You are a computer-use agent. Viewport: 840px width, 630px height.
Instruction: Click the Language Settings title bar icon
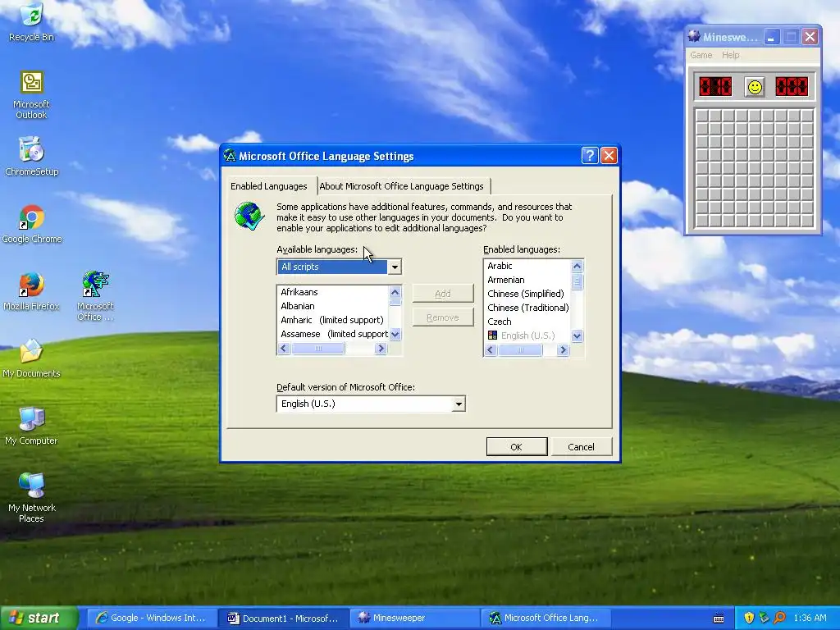(230, 155)
